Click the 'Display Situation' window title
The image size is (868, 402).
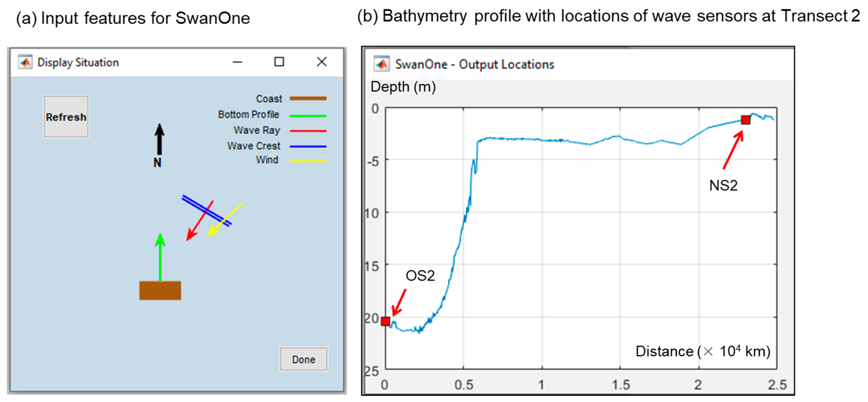click(x=78, y=63)
